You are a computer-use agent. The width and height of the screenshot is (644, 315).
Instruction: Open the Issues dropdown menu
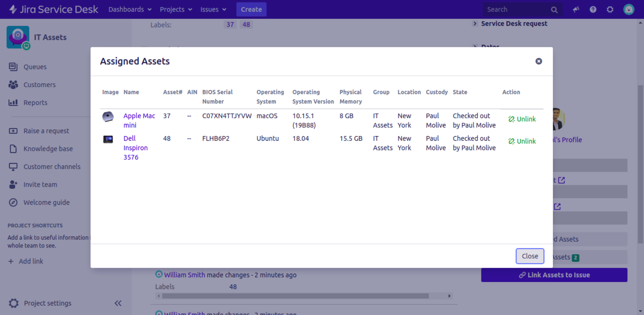tap(213, 9)
